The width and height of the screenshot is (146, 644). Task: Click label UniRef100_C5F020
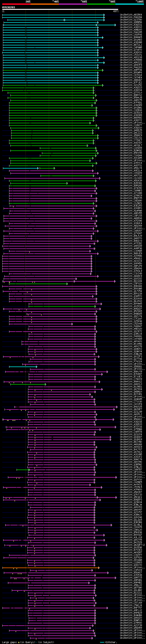coord(131,284)
